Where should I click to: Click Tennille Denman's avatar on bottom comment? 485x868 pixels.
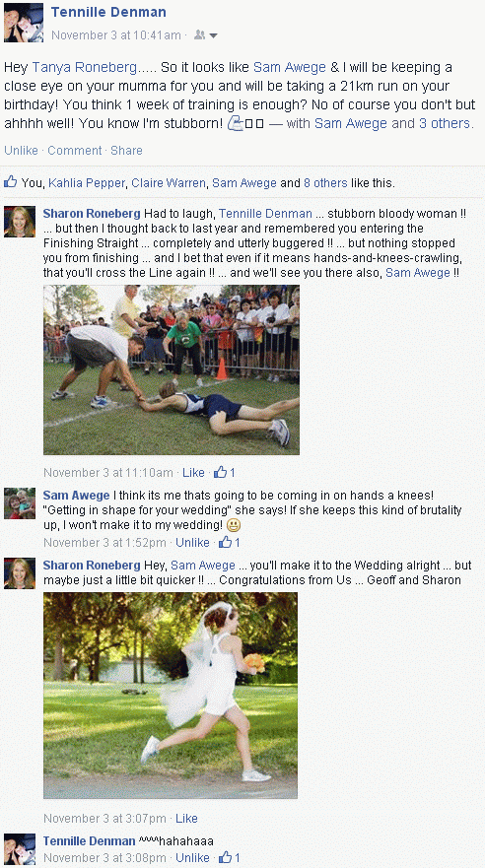[20, 849]
